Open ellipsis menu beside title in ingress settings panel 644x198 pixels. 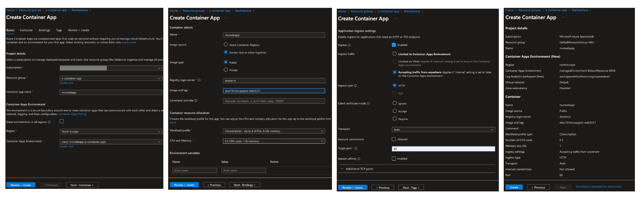click(396, 19)
